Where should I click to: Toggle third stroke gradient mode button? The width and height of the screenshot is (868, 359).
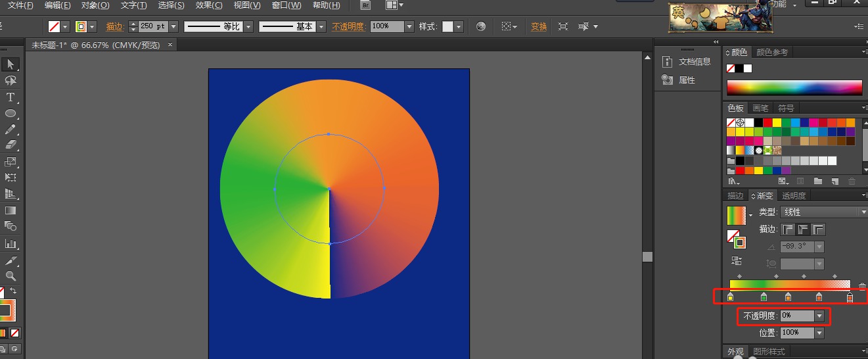[818, 229]
